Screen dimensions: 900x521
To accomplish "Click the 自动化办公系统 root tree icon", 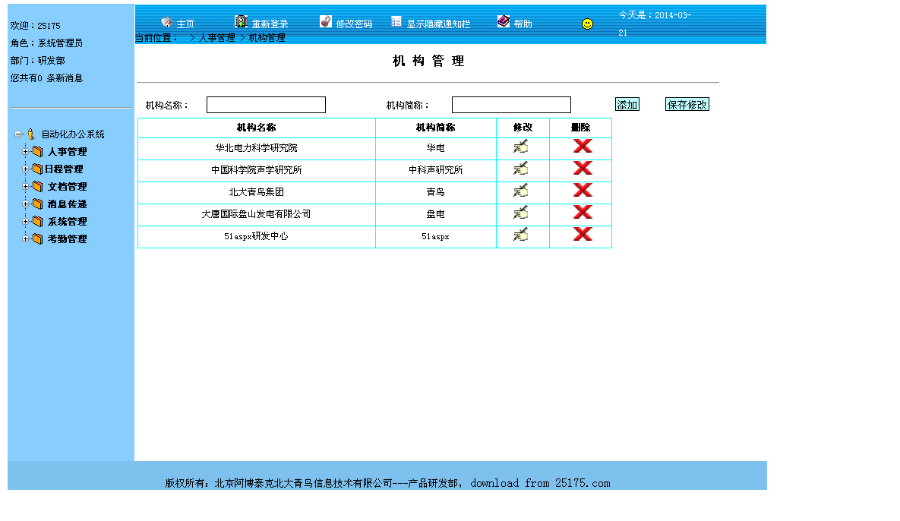I will click(31, 134).
